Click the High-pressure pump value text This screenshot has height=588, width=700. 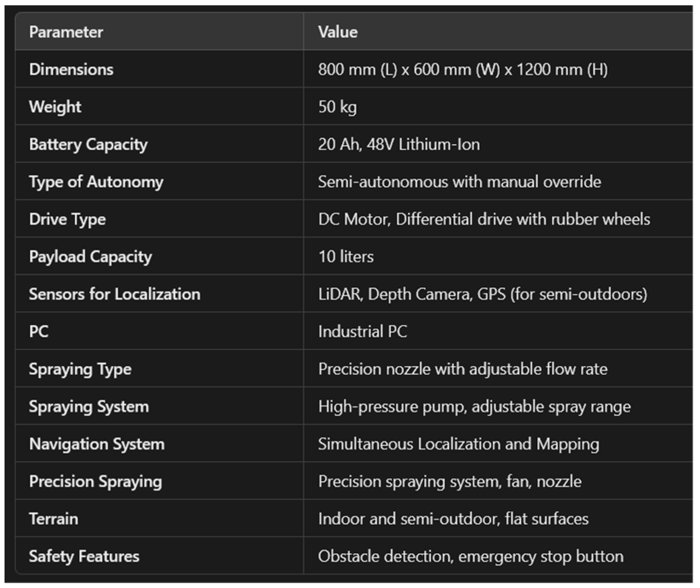coord(474,407)
